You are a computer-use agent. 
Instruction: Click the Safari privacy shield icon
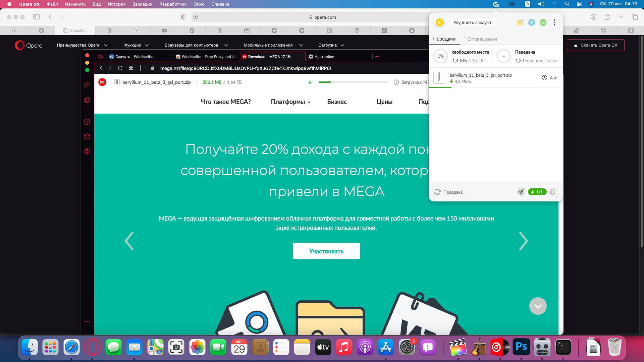(183, 17)
